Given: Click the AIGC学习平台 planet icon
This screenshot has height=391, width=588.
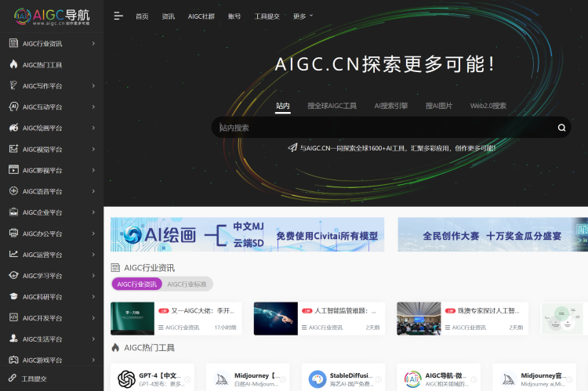Looking at the screenshot, I should point(13,275).
